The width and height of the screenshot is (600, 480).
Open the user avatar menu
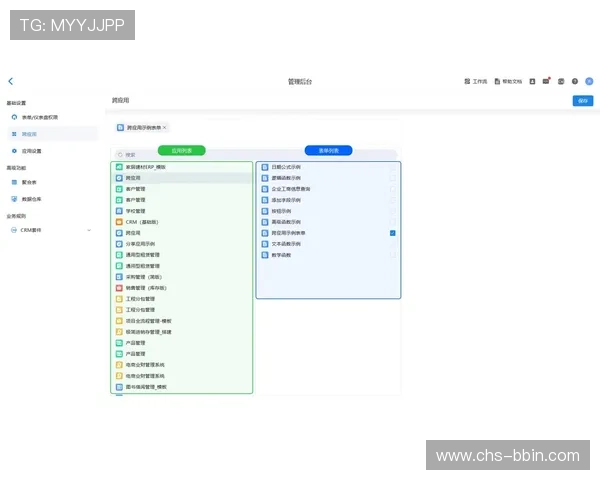[x=589, y=81]
